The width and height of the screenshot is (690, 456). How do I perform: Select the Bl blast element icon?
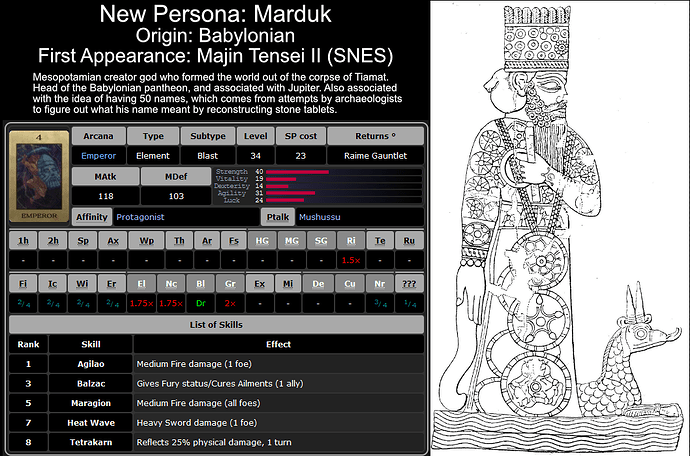201,284
